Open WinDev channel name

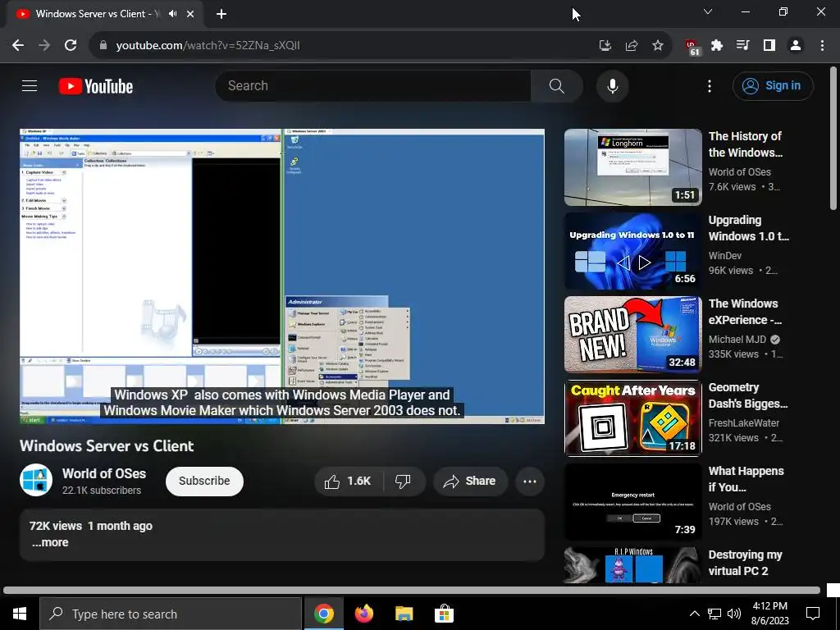[725, 256]
